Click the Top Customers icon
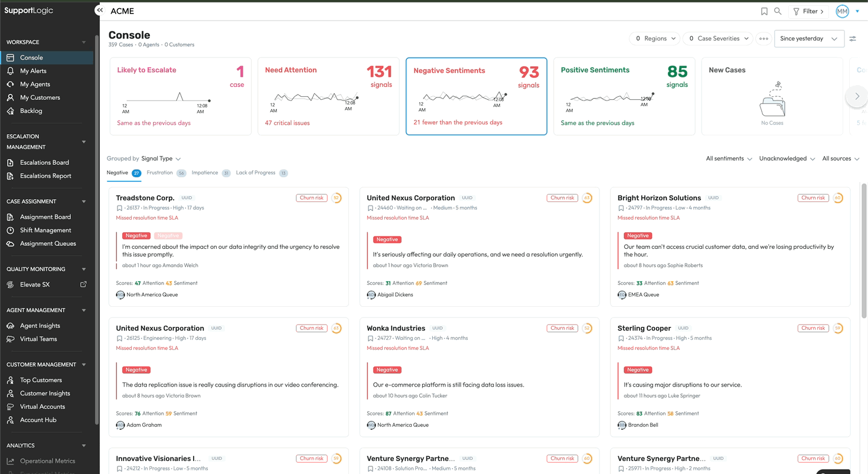 click(10, 380)
